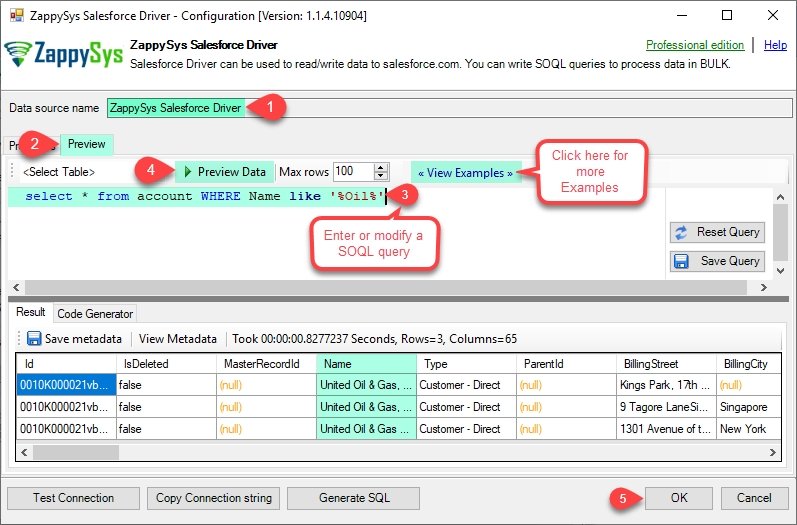Click the IsDeleted column header
797x525 pixels.
point(166,364)
